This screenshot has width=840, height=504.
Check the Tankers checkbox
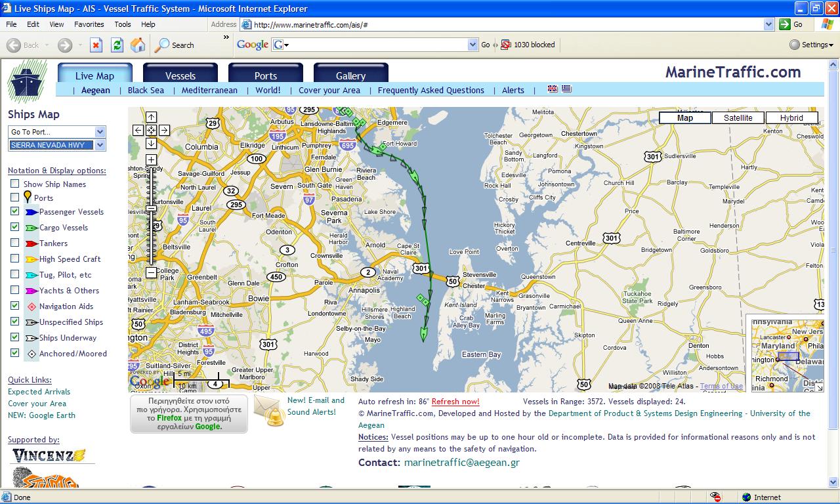(x=14, y=243)
